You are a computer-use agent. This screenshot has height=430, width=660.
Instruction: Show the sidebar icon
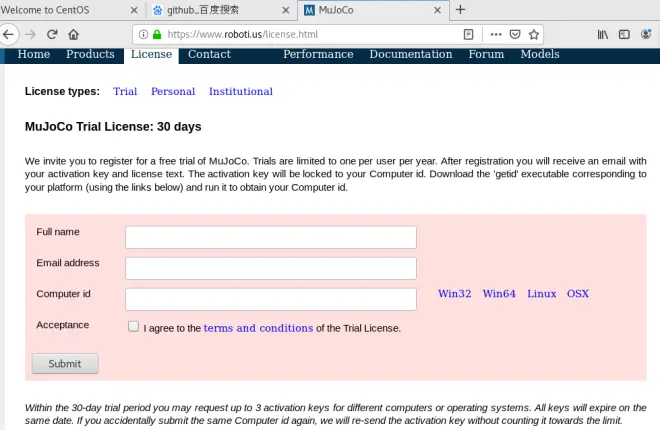coord(624,35)
